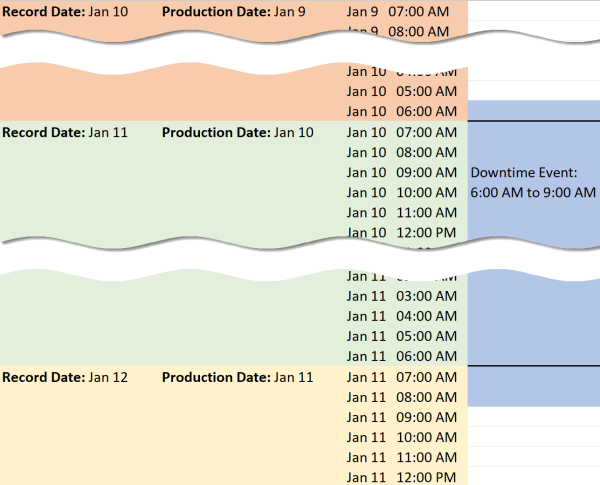This screenshot has width=600, height=485.
Task: Click the Jan 10 09:00 AM cell
Action: tap(402, 172)
